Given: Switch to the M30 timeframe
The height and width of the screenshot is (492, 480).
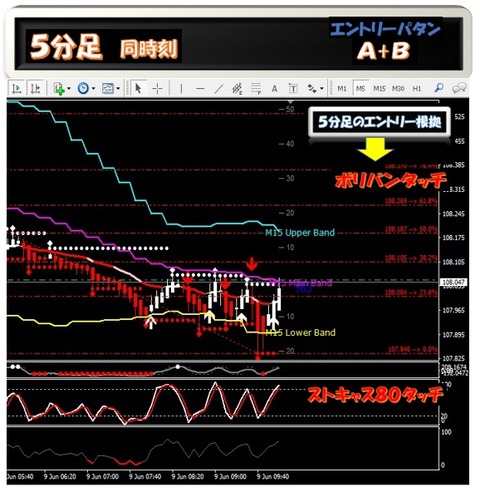Looking at the screenshot, I should (x=398, y=89).
